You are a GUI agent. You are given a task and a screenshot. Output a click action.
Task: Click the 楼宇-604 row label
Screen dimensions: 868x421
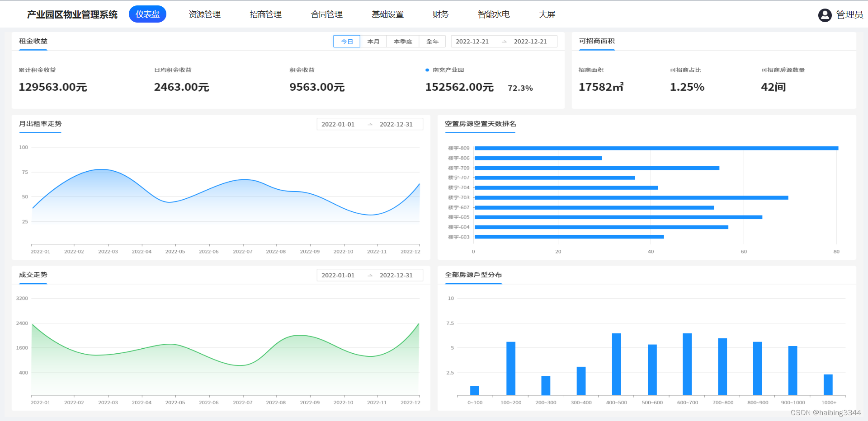[x=458, y=227]
